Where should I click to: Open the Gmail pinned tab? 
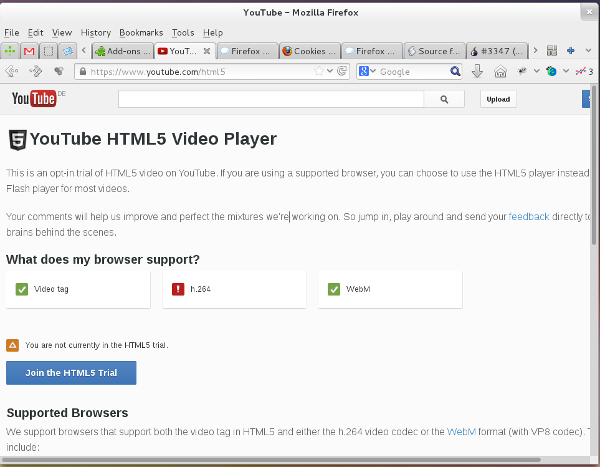click(29, 51)
